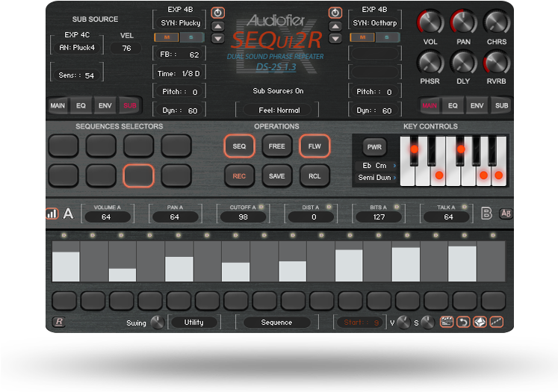Click the bar-chart icon left of letter A
Viewport: 558px width, 392px height.
point(52,214)
